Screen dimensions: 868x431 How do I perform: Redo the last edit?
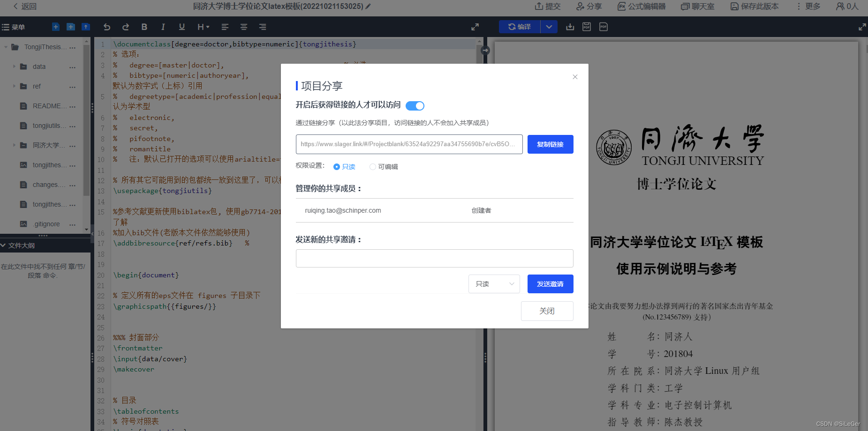126,27
